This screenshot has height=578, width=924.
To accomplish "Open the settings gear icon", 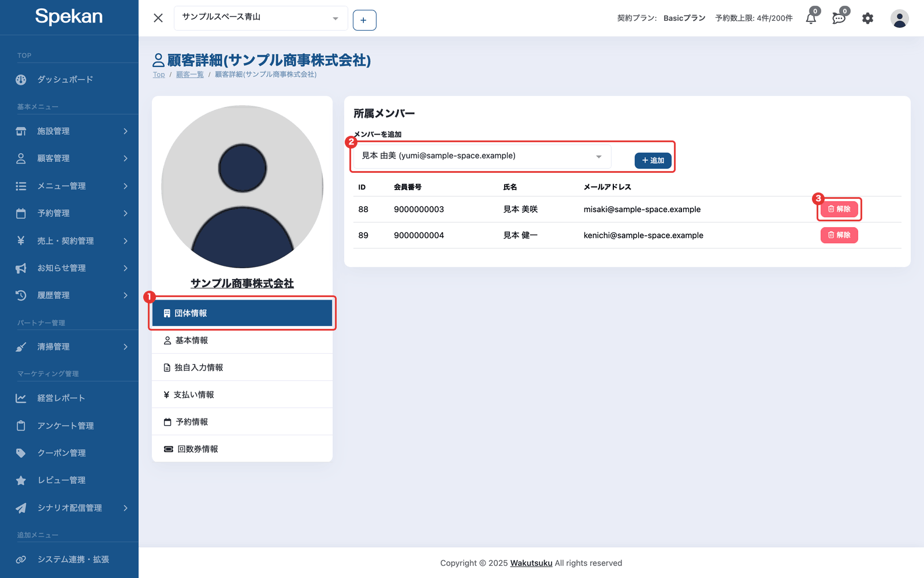I will coord(867,18).
